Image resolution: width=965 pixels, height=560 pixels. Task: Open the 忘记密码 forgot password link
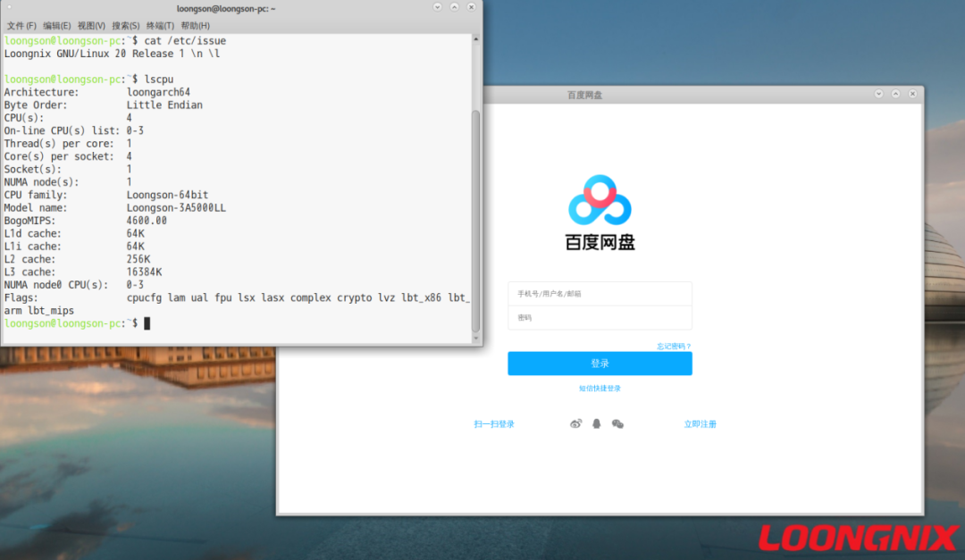pos(673,346)
